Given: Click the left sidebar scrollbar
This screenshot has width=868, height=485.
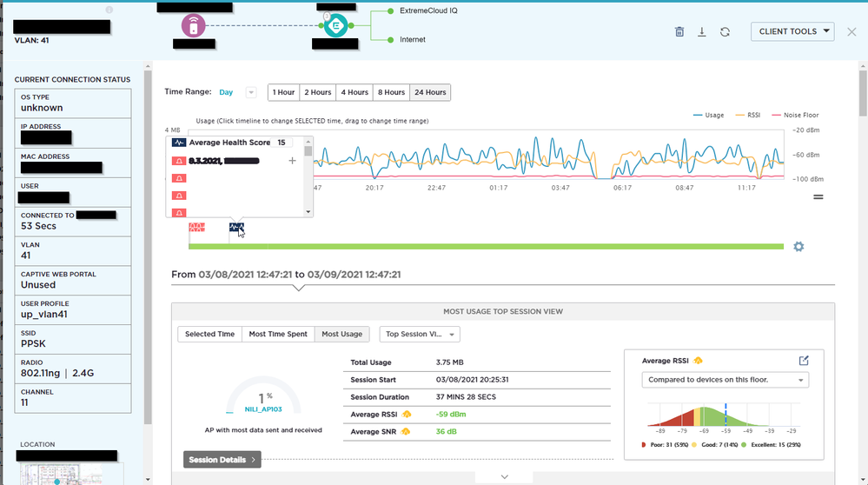Looking at the screenshot, I should 148,246.
